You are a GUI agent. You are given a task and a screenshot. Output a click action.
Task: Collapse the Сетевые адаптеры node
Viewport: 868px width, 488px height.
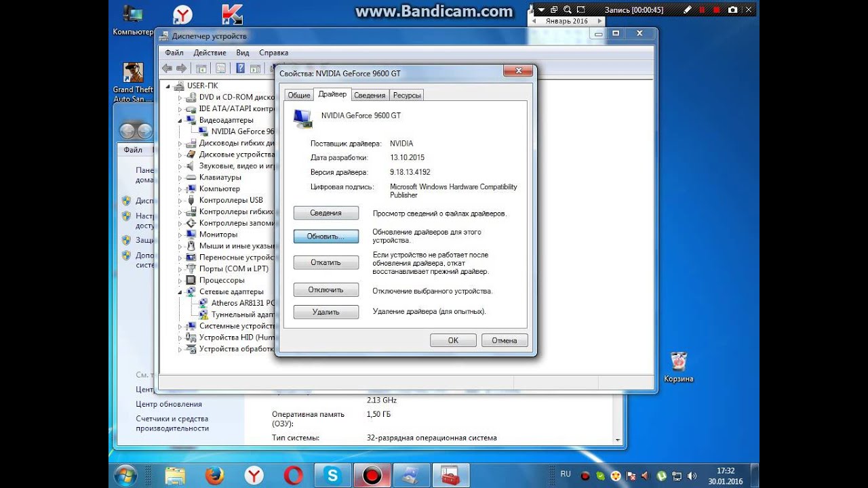pos(180,291)
